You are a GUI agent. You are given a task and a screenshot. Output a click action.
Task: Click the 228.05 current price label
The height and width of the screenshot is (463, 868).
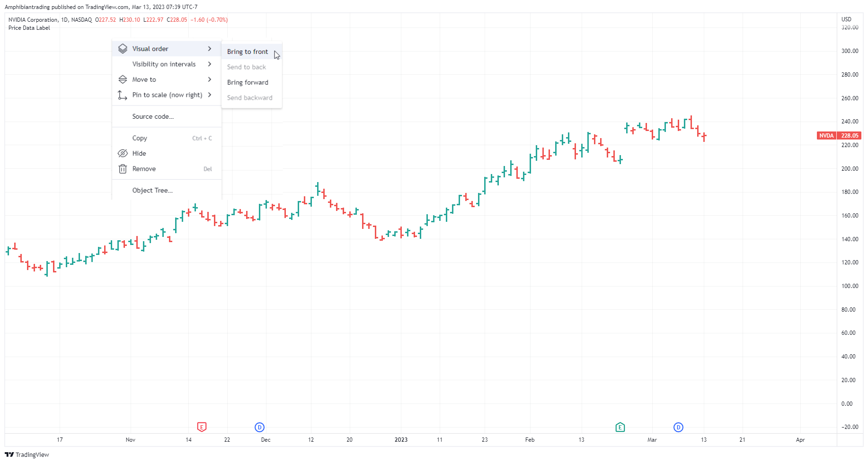[x=850, y=136]
